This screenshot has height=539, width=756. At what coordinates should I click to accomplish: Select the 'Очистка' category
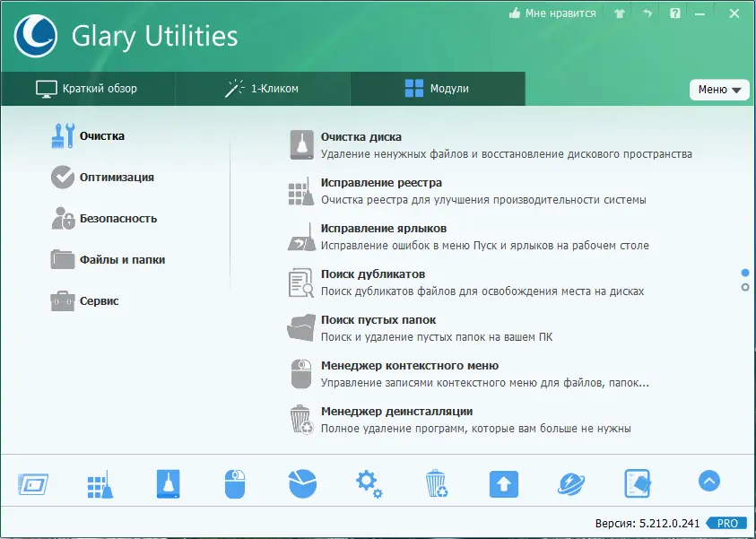[101, 136]
